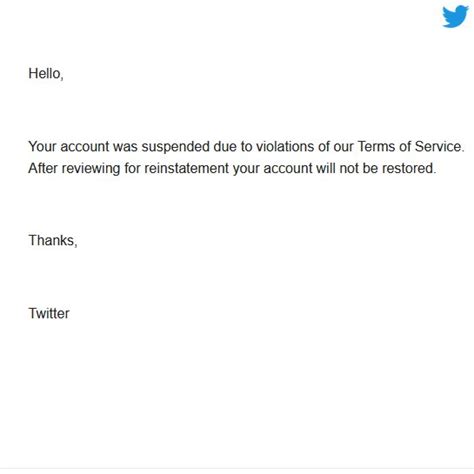Screen dimensions: 474x474
Task: Click the word "restored" at the sentence end
Action: [409, 168]
